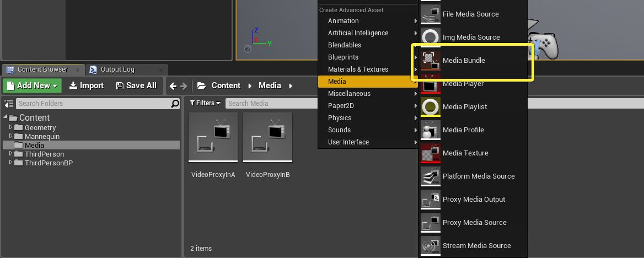644x258 pixels.
Task: Expand path arrow after Media breadcrumb
Action: 291,86
